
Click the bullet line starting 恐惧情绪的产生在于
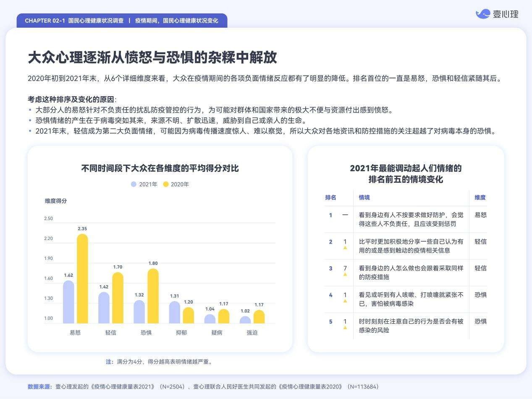pos(171,121)
